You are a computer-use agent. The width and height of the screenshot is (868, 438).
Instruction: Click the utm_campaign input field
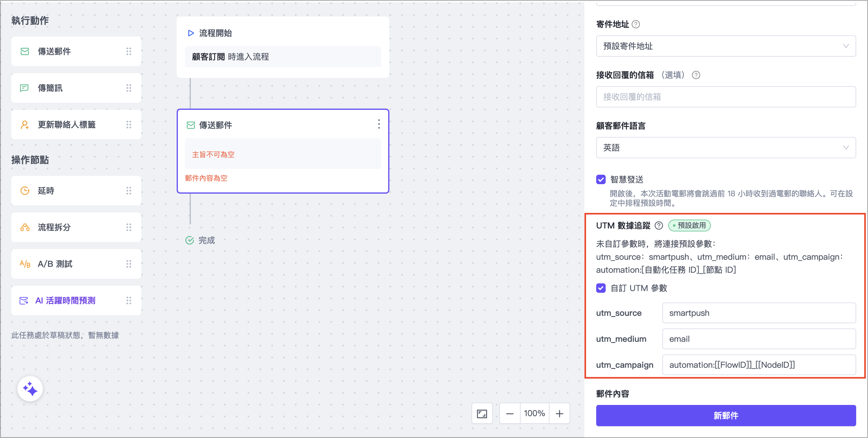[758, 365]
